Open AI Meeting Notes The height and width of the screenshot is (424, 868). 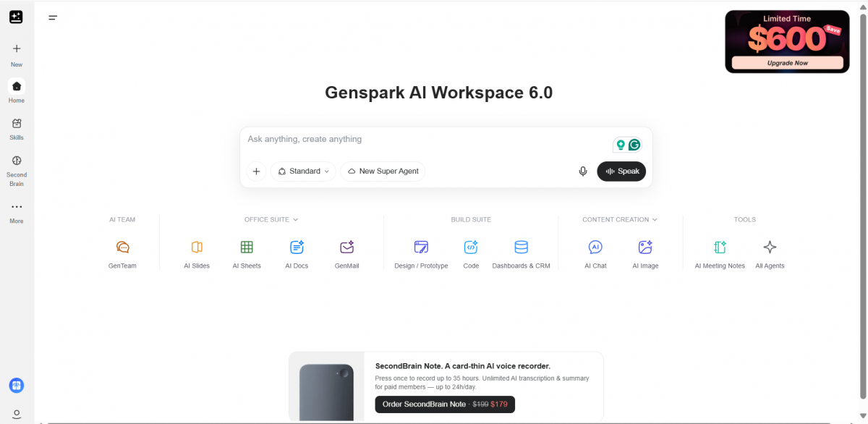720,254
